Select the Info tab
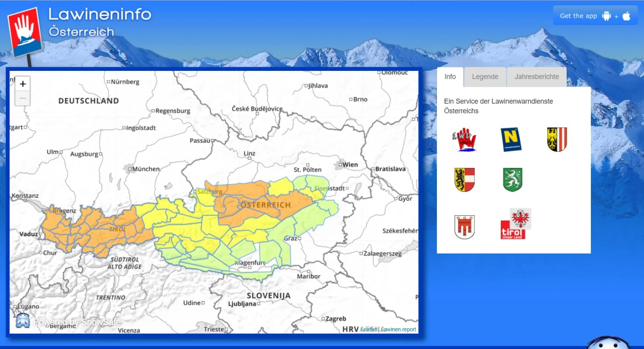This screenshot has height=349, width=644. point(450,77)
